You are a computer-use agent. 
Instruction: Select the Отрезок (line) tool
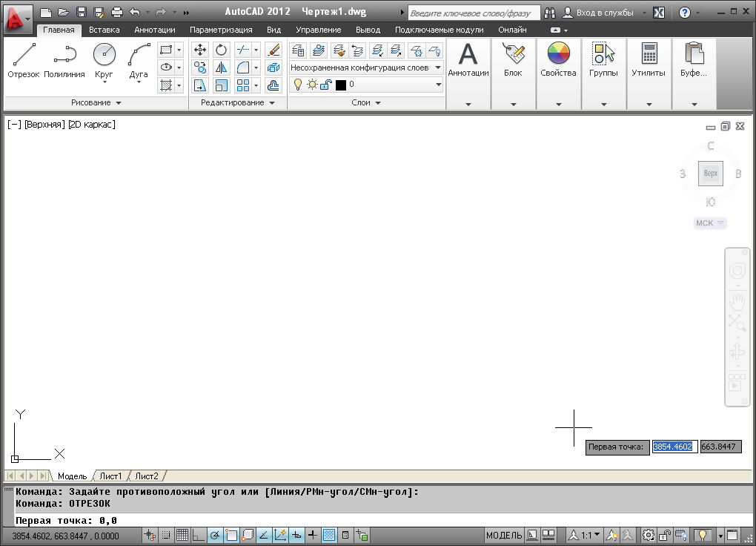[x=24, y=60]
